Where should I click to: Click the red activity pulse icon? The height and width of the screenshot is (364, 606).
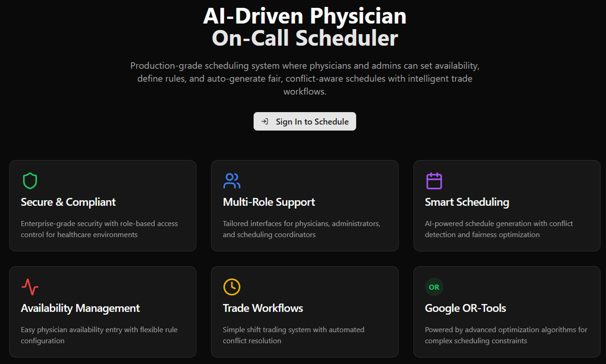pos(30,287)
